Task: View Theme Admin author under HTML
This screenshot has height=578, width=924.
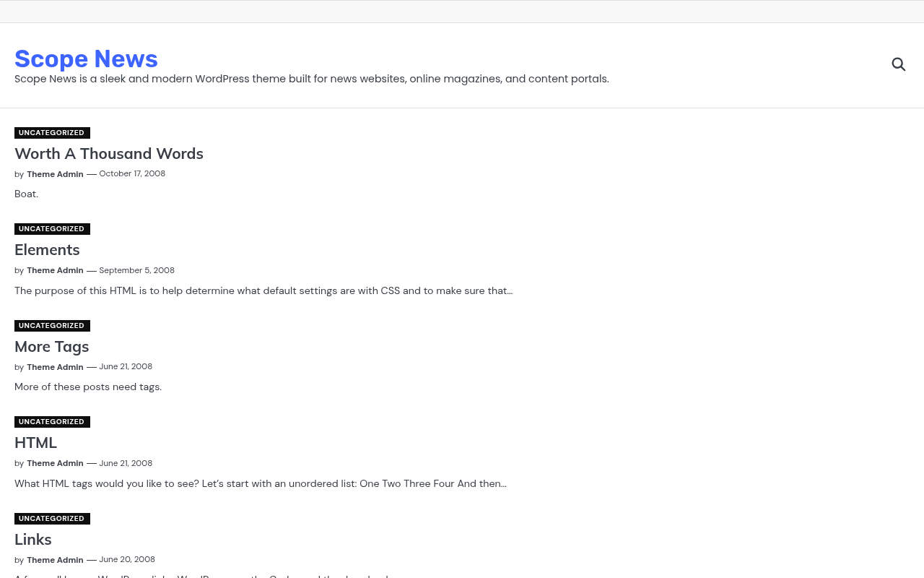Action: pos(55,463)
